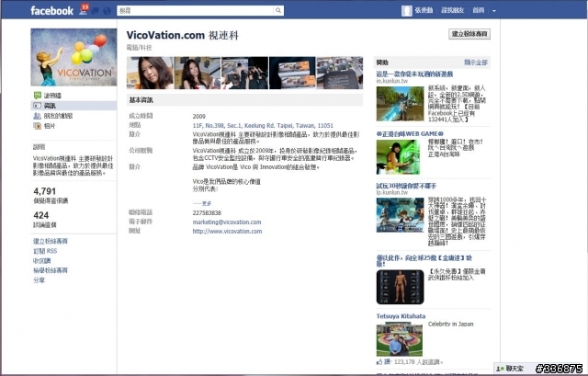This screenshot has height=376, width=588.
Task: Open the lp.kunlun.tw 30-second ad title
Action: [x=406, y=186]
